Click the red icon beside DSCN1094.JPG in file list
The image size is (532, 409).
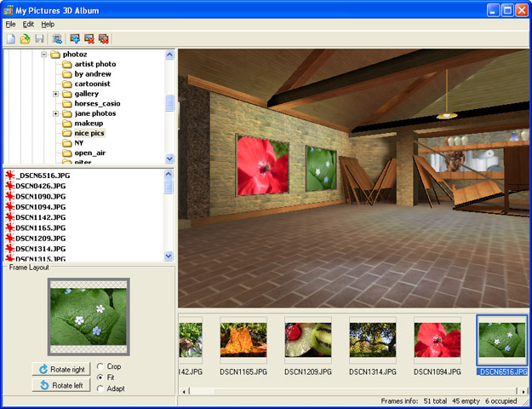point(10,206)
